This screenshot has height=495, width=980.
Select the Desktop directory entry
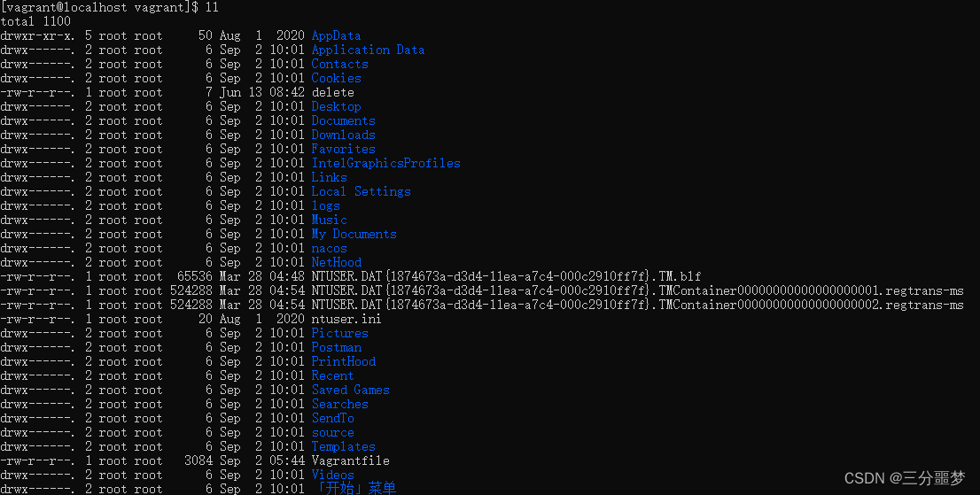(x=336, y=107)
